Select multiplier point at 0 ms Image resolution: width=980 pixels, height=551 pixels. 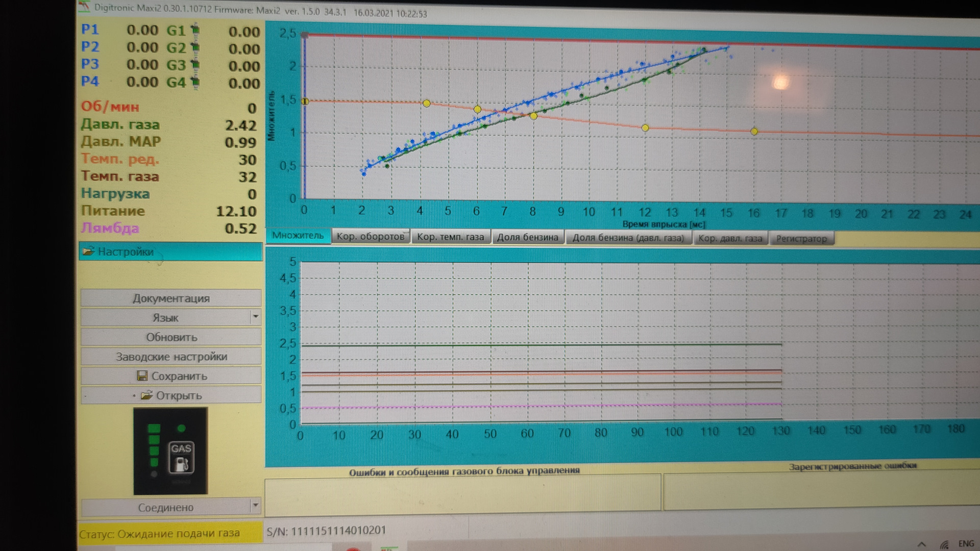coord(305,102)
